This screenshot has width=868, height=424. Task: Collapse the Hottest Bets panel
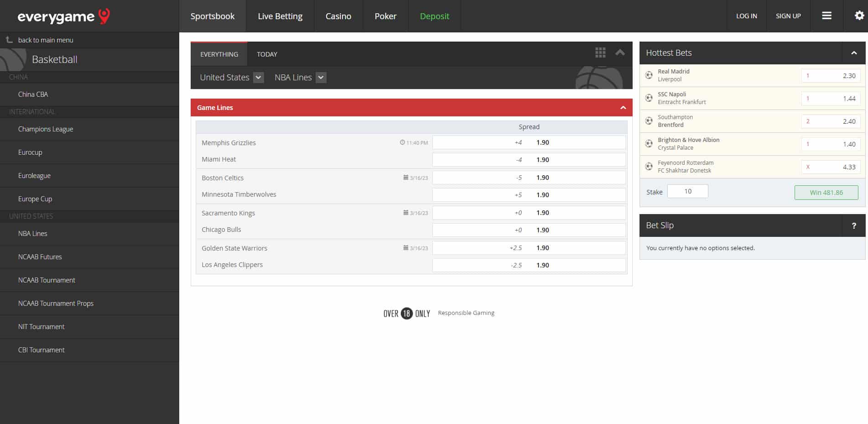coord(853,53)
